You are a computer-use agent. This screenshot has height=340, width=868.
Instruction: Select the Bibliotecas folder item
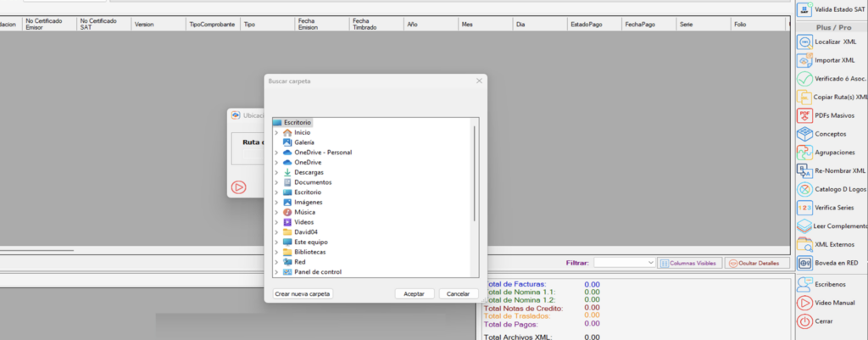tap(309, 252)
